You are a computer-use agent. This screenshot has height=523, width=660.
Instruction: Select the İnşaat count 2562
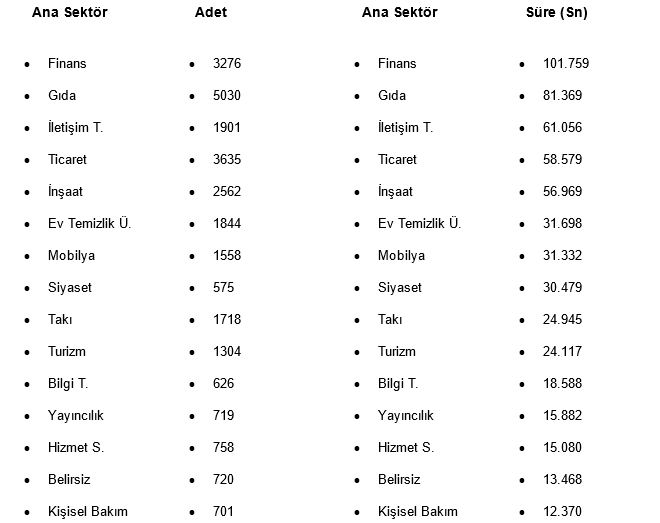227,192
